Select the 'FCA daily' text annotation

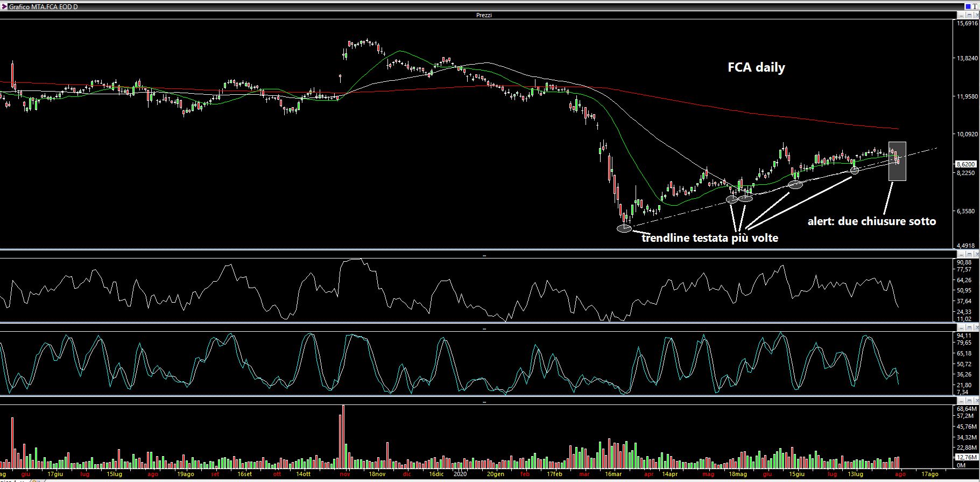[756, 67]
